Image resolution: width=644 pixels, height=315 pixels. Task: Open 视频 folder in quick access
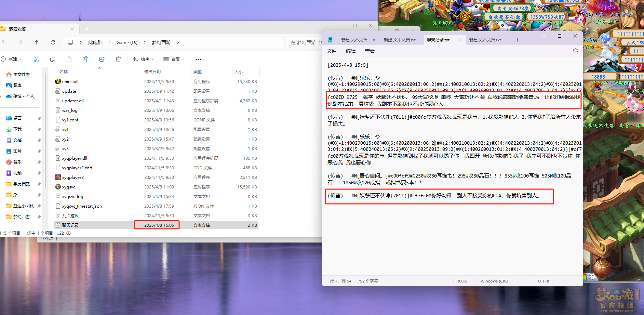click(14, 173)
